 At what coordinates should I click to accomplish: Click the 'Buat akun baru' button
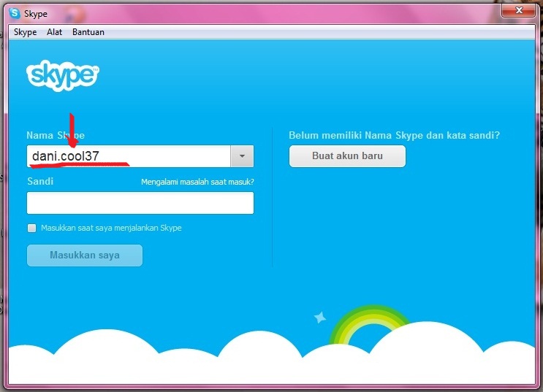[347, 156]
